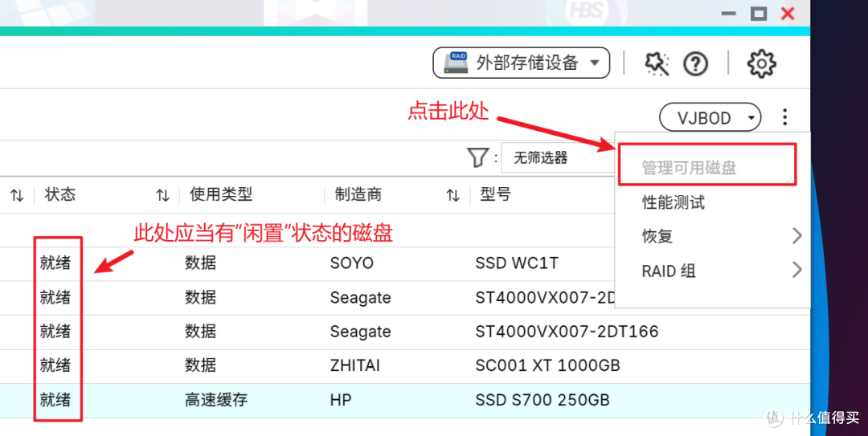868x436 pixels.
Task: Click the 使用类型 column header
Action: [x=221, y=194]
